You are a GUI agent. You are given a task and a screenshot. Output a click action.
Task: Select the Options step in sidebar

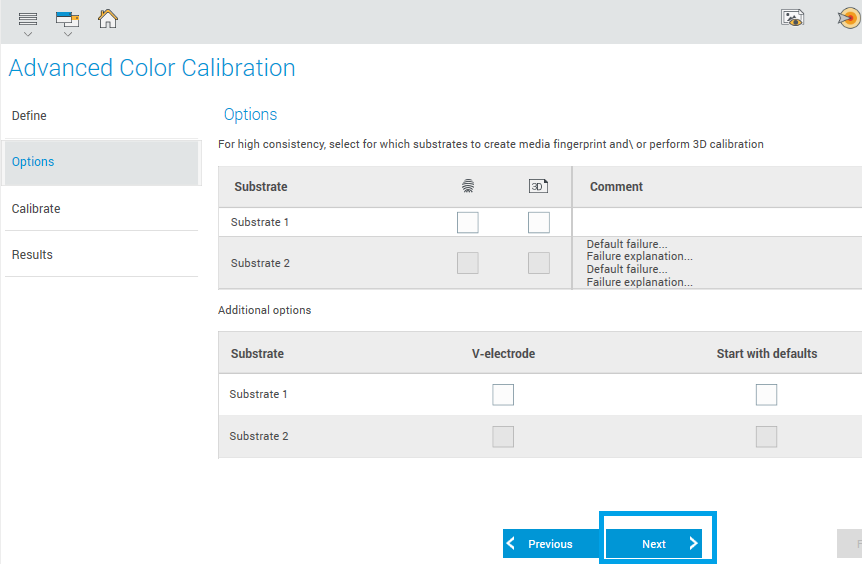pos(101,162)
